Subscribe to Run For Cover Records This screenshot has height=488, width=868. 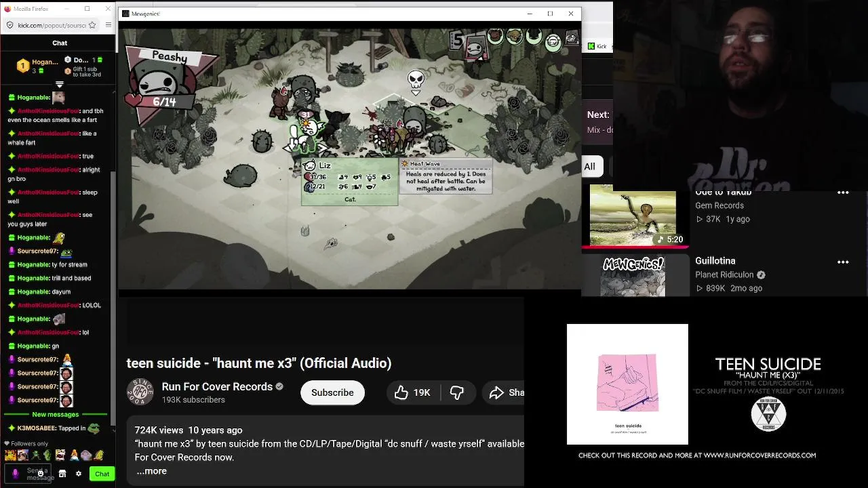(x=332, y=392)
